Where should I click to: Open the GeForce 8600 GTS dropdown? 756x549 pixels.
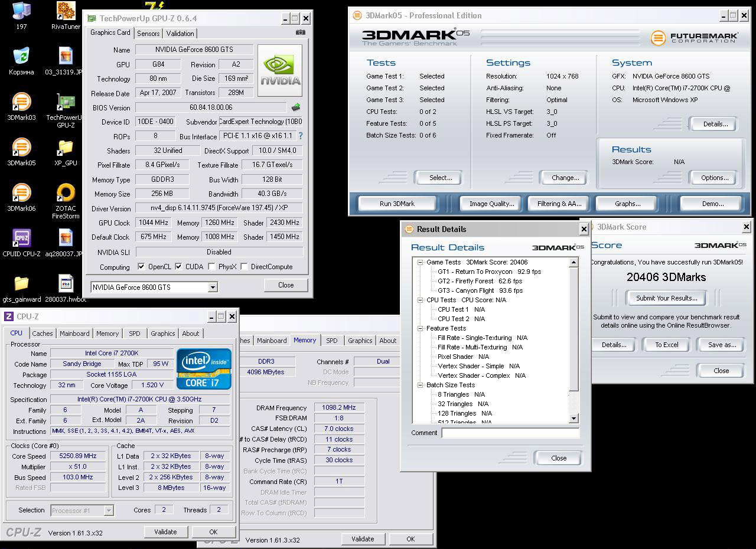[213, 287]
